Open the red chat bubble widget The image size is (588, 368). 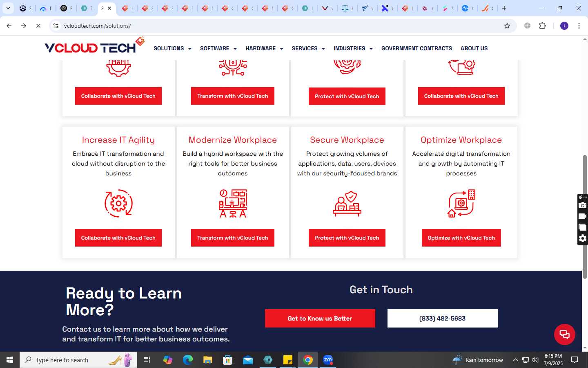coord(565,334)
